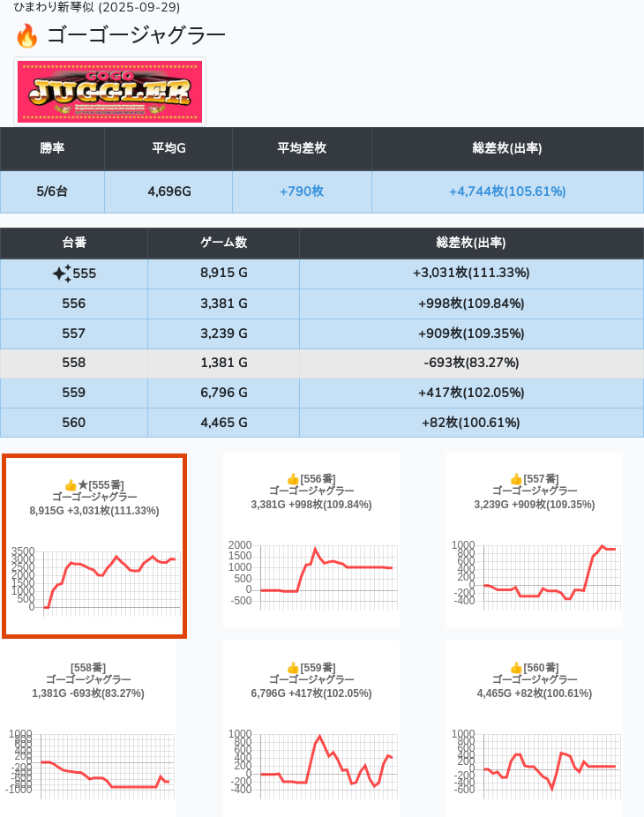Screen dimensions: 644x817
Task: Open the 558番 slump graph
Action: click(88, 761)
